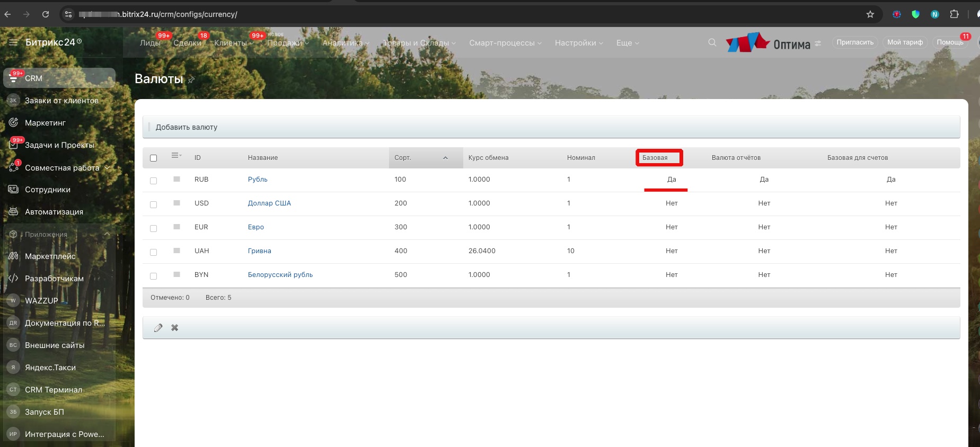Bookmark page with the star icon
This screenshot has height=447, width=980.
coord(870,14)
